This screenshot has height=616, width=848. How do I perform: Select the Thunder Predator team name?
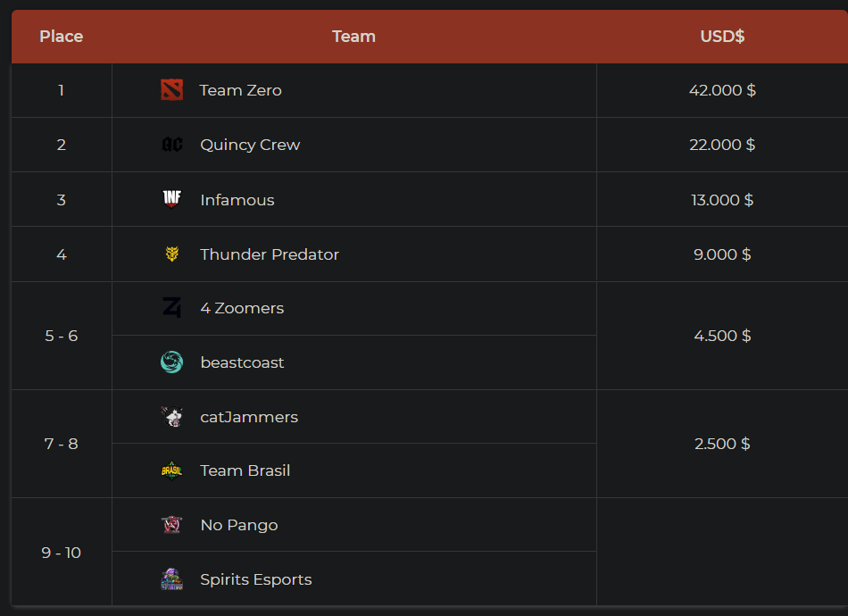(x=270, y=254)
